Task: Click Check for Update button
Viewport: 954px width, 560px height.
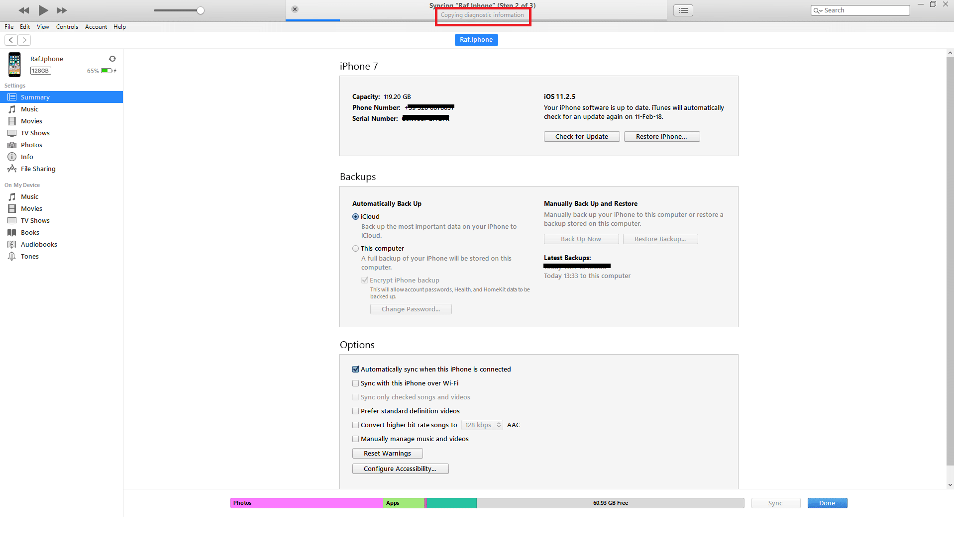Action: (x=582, y=136)
